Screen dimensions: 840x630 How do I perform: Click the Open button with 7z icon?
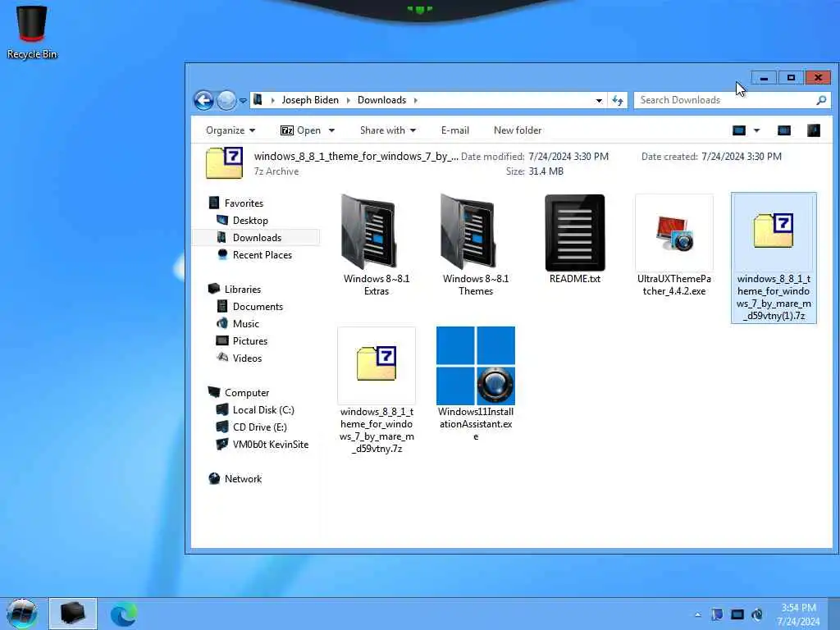[300, 130]
